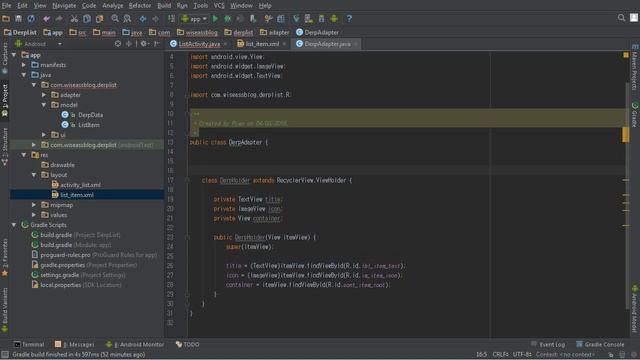The image size is (640, 360).
Task: Open the VCS menu
Action: [x=219, y=6]
